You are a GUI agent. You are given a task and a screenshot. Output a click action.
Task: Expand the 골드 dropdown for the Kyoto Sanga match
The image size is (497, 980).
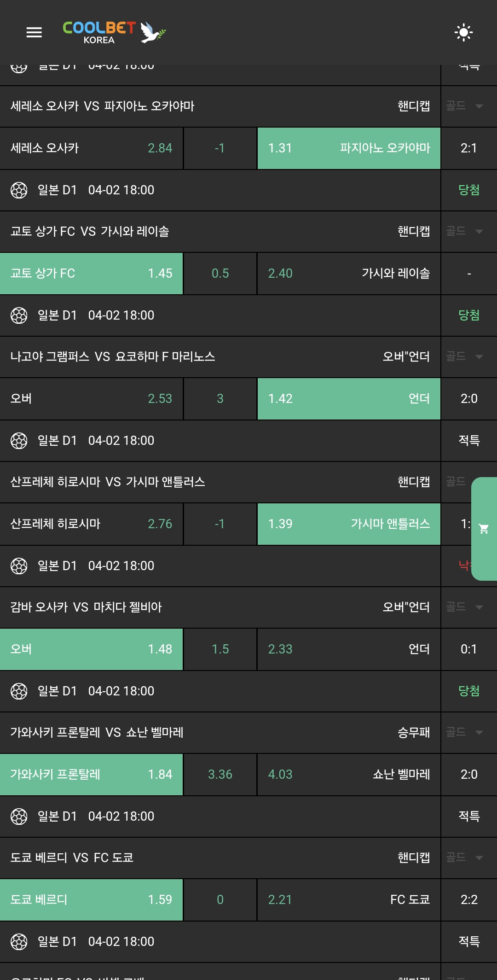click(465, 231)
